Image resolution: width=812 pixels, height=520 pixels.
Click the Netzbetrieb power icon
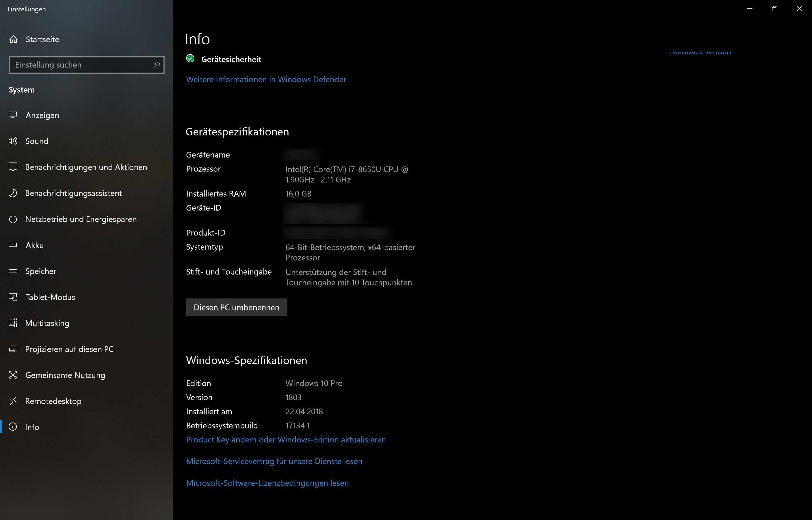tap(13, 219)
